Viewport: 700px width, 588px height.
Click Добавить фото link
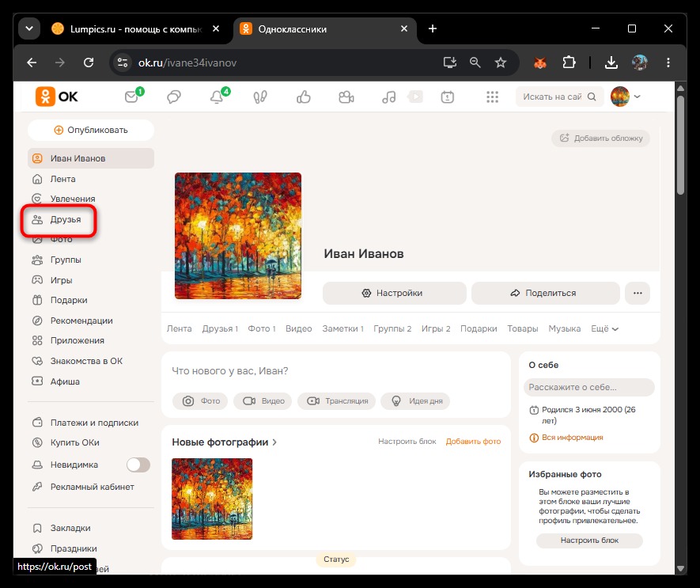point(473,442)
